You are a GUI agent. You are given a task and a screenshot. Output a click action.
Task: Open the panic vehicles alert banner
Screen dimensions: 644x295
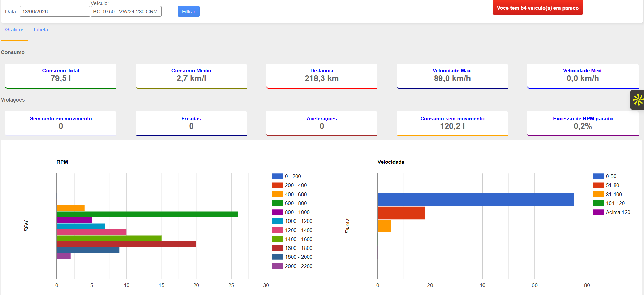[538, 8]
